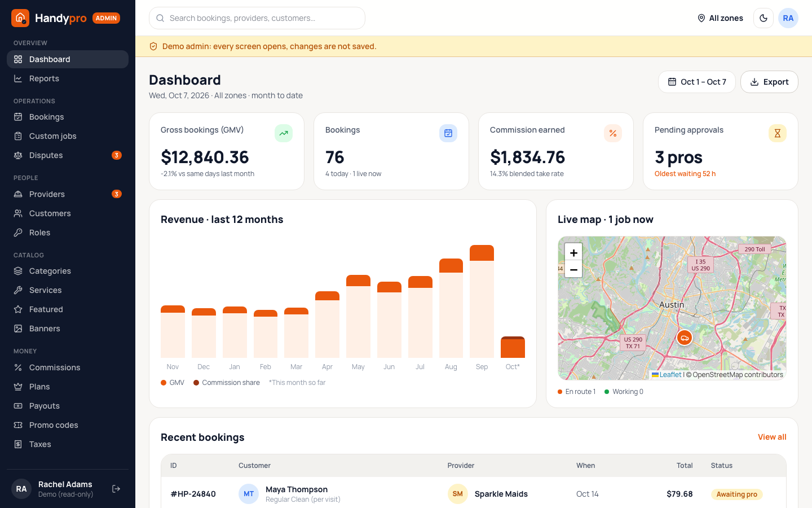Click the Pending approvals hourglass icon
The image size is (812, 508).
(x=778, y=133)
